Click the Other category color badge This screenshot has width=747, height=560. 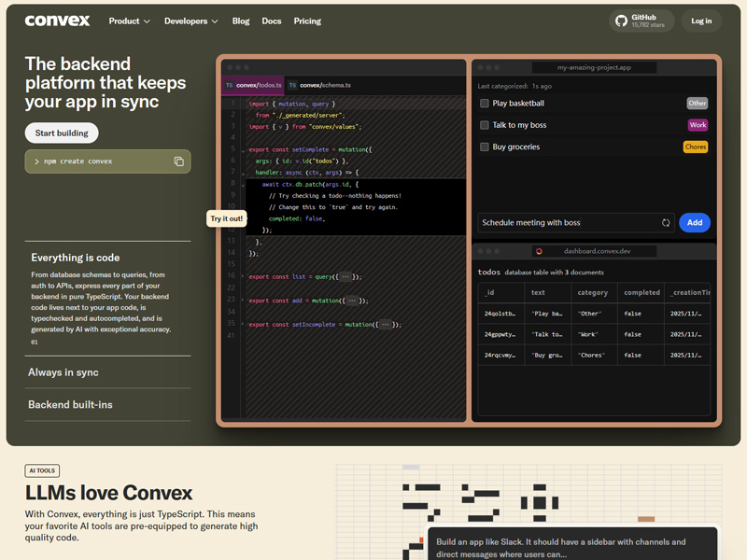coord(697,104)
